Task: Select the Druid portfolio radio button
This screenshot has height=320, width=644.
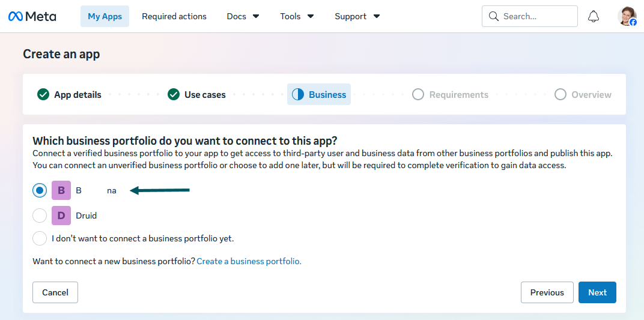Action: 40,216
